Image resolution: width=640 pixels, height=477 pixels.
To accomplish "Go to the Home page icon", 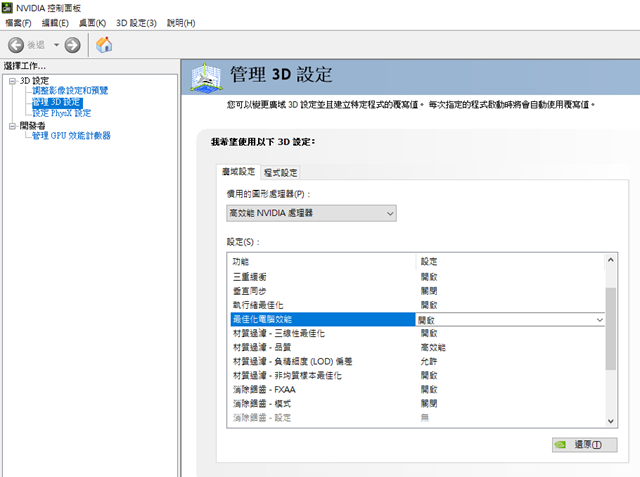I will click(x=104, y=44).
